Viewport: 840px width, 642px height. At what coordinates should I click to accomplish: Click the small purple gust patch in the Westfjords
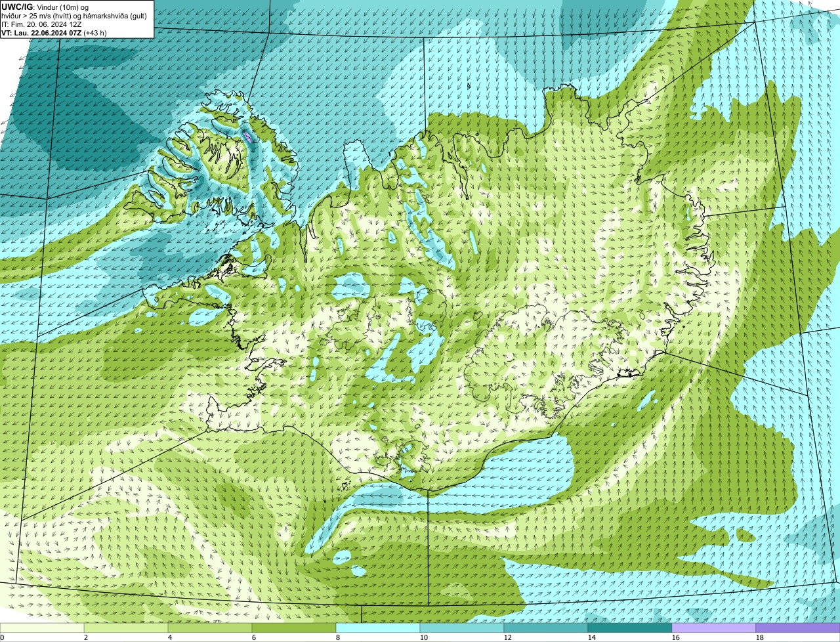(247, 137)
